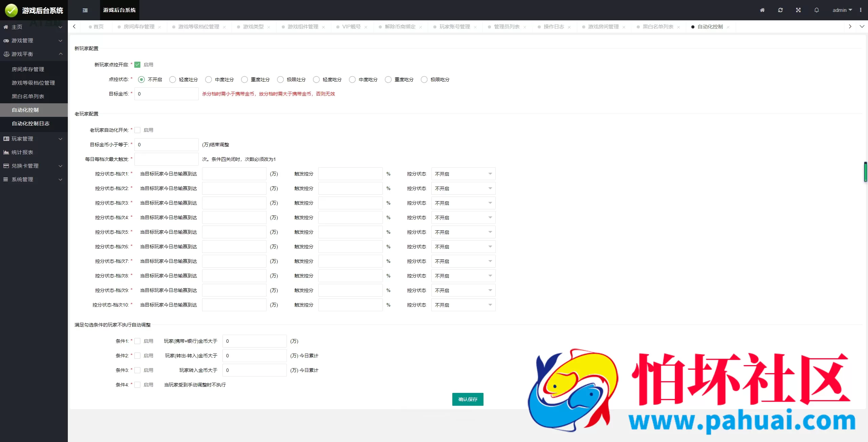868x442 pixels.
Task: Switch to the 玩家账号管理 tab
Action: coord(455,27)
